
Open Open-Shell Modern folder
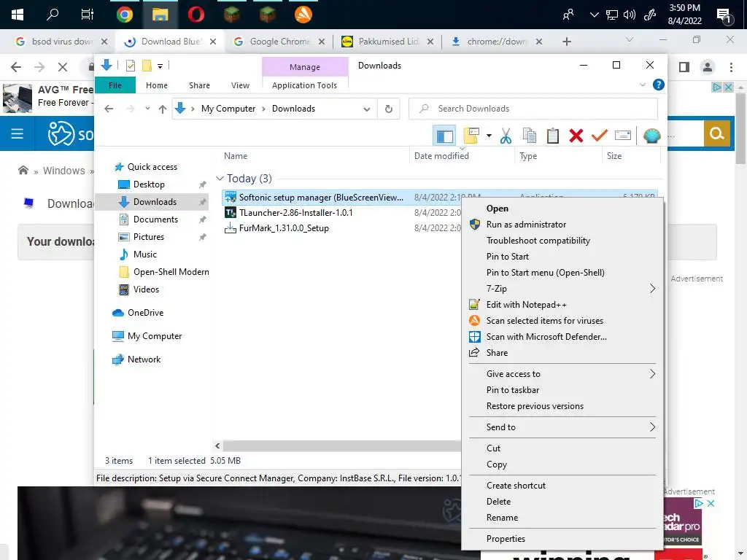pyautogui.click(x=171, y=273)
